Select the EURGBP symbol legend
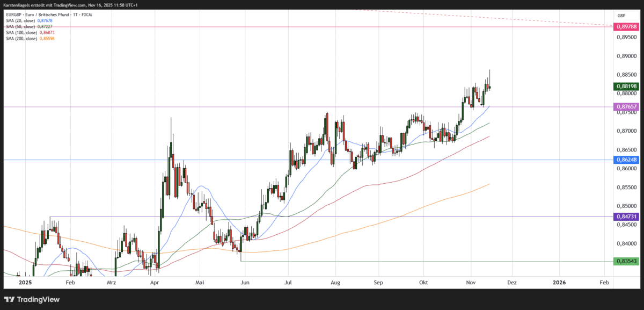Viewport: 644px width, 310px height. [13, 15]
